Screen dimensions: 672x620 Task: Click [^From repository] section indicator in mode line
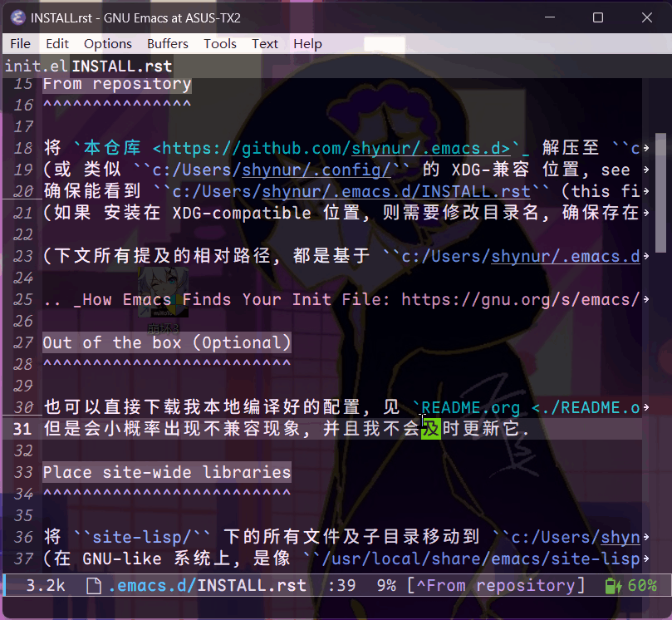tap(496, 586)
